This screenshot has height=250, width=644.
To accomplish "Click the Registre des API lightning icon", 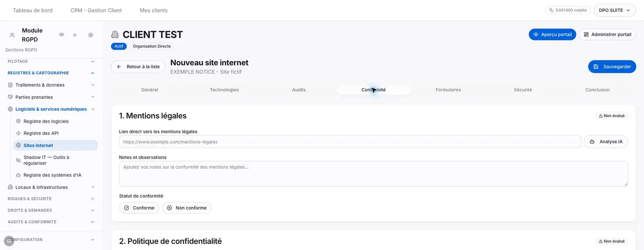I will [x=18, y=133].
